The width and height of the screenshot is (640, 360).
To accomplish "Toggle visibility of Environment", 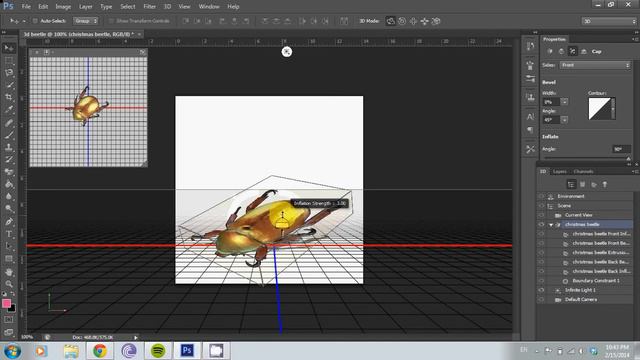I will [x=541, y=196].
